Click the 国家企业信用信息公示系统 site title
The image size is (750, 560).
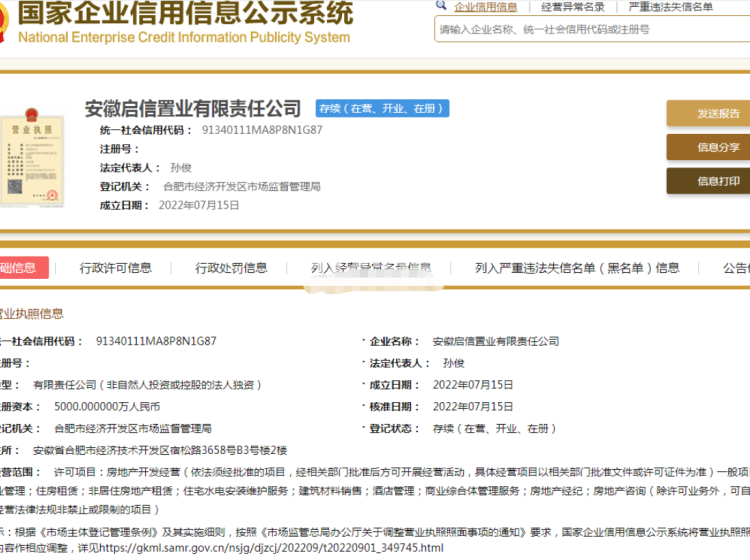pos(186,14)
